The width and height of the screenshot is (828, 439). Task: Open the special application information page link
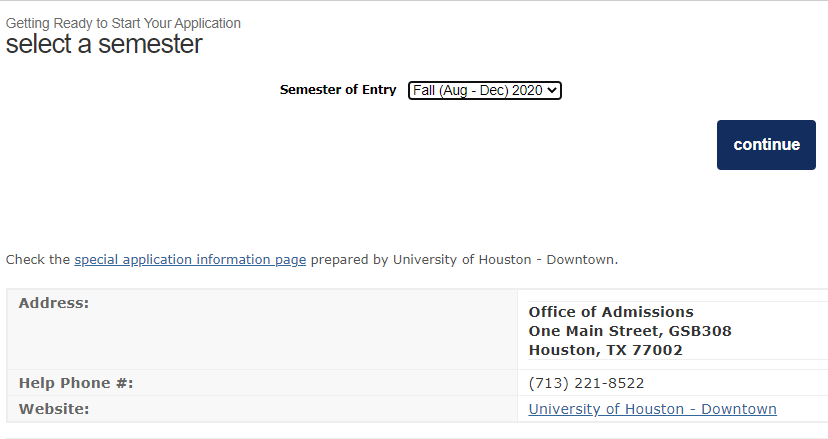pos(190,260)
